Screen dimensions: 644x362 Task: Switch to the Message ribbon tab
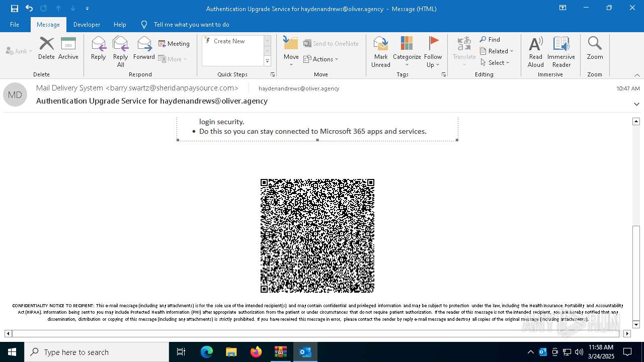point(48,25)
